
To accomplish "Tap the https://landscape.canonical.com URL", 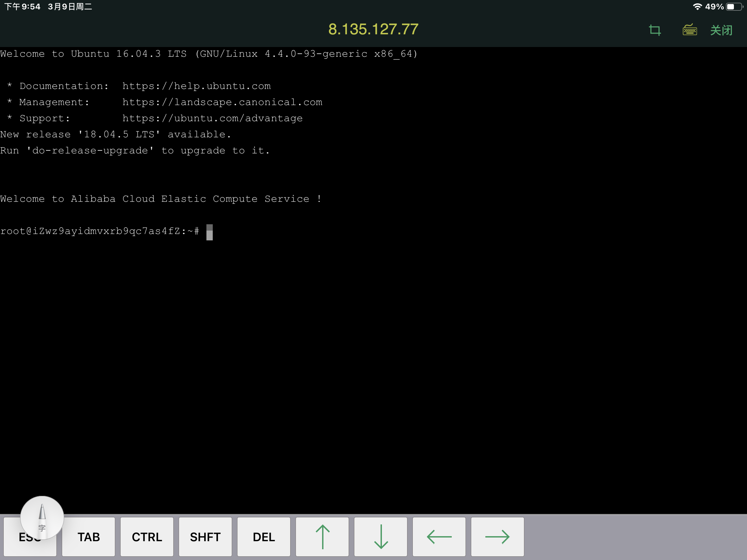I will pyautogui.click(x=222, y=102).
